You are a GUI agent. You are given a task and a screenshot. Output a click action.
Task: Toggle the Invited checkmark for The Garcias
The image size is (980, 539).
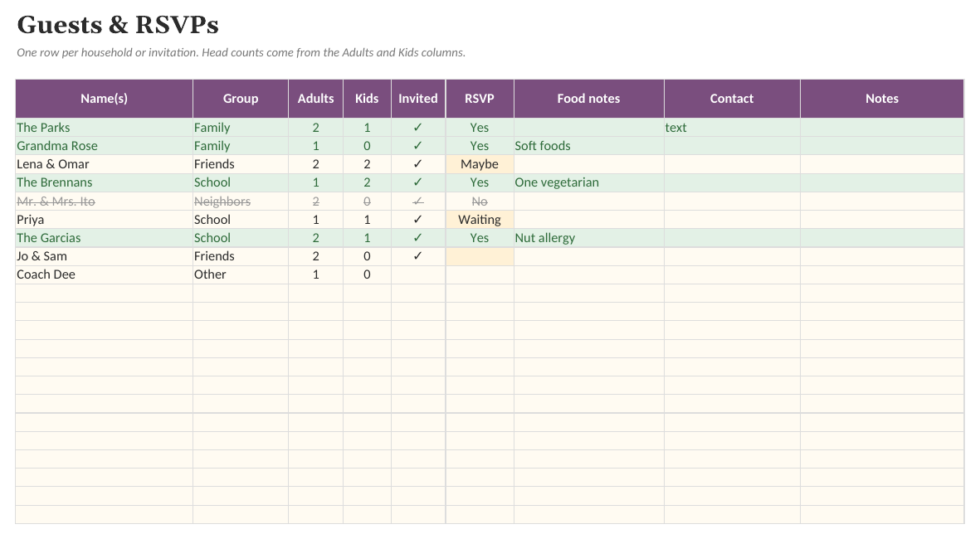418,238
